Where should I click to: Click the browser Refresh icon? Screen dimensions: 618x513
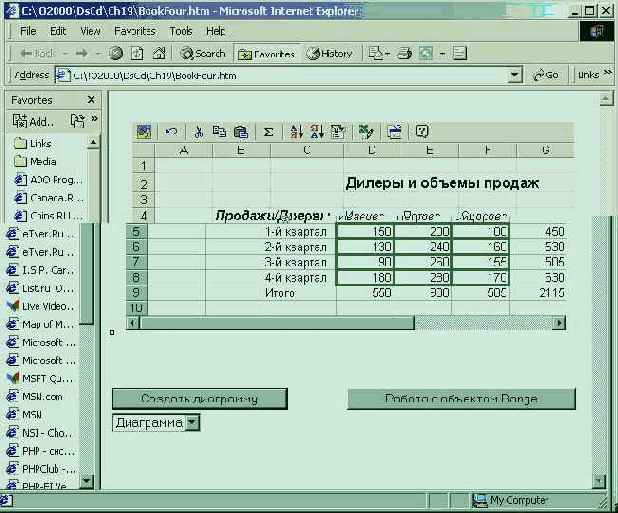click(x=138, y=53)
